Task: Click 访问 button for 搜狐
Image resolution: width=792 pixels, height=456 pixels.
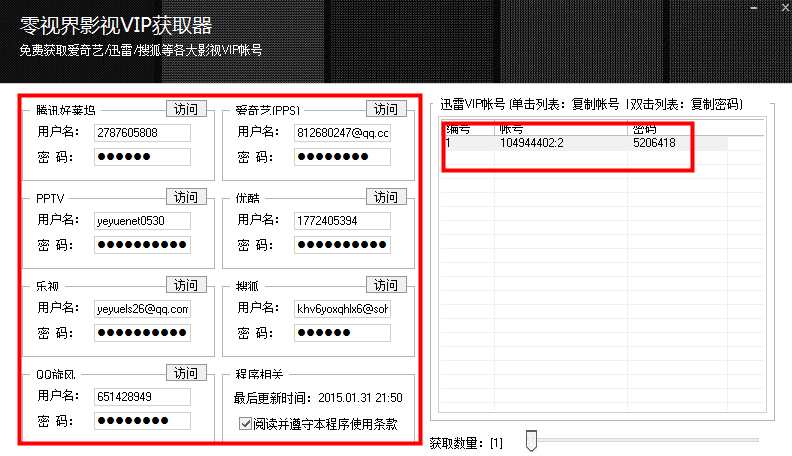Action: pyautogui.click(x=386, y=285)
